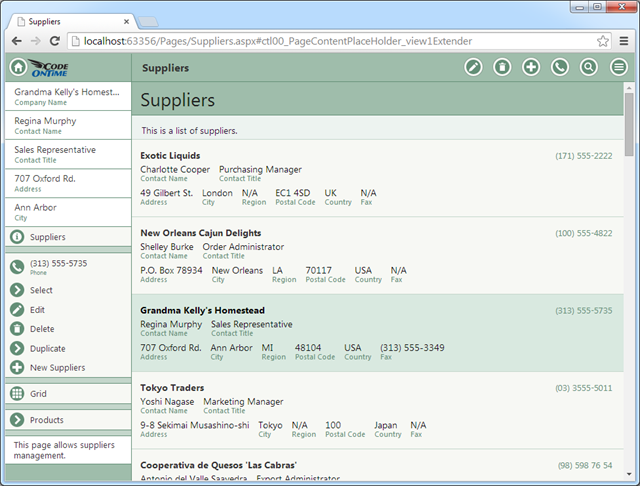Viewport: 640px width, 486px height.
Task: Click the home icon in the sidebar header
Action: point(18,68)
